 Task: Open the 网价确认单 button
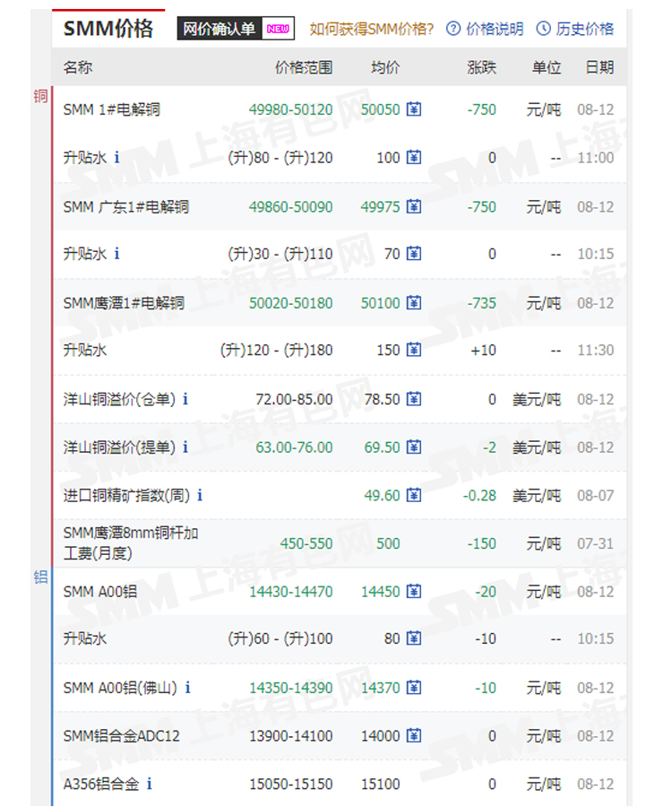click(220, 30)
